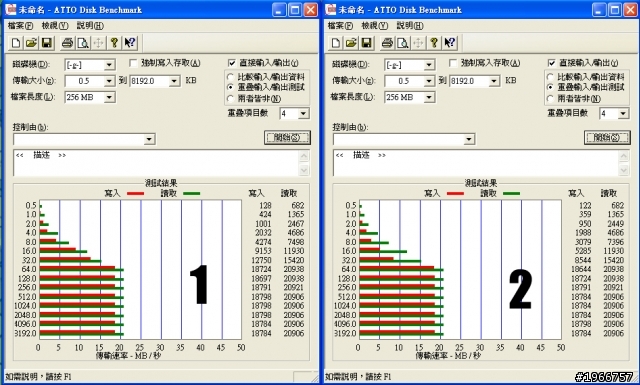The width and height of the screenshot is (640, 385).
Task: Open drive [-g-] dropdown in right window
Action: pos(429,65)
